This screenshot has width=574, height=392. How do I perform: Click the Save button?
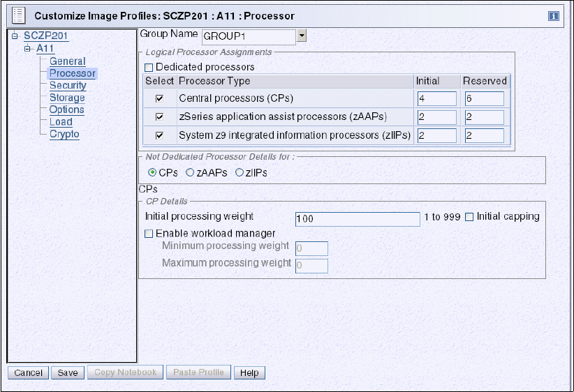click(x=68, y=372)
